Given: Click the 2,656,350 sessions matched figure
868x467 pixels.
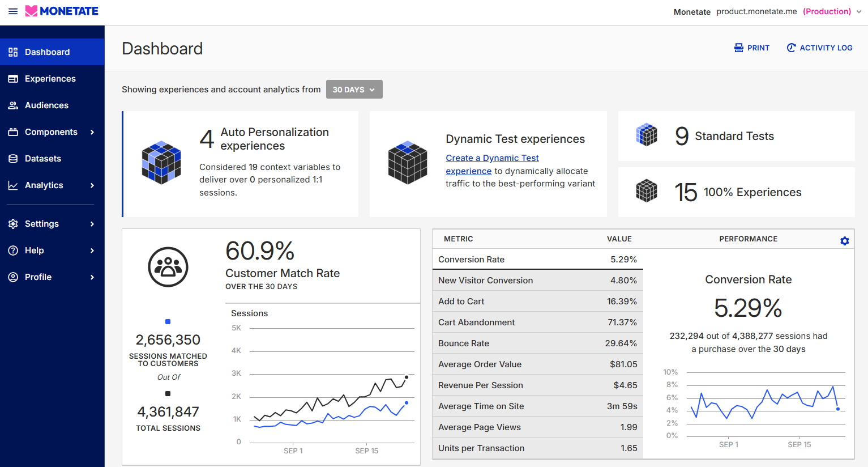Looking at the screenshot, I should [168, 340].
